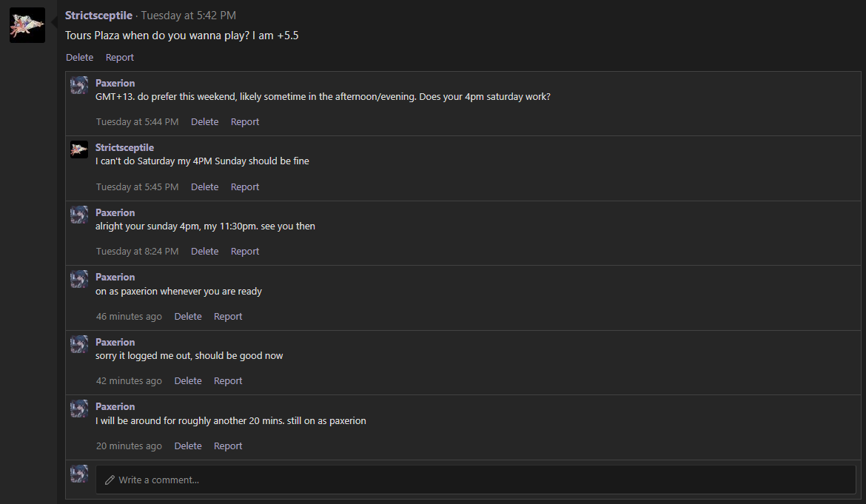
Task: Click Strictsceptile's small avatar in the Sunday reply
Action: coord(79,149)
